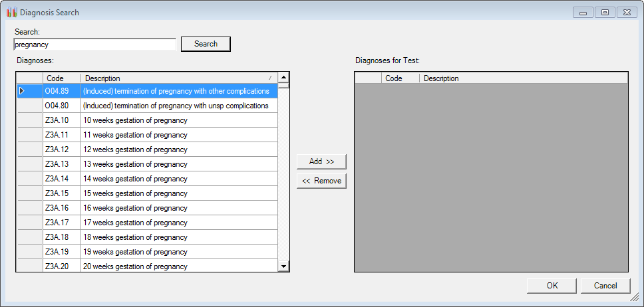Click the Add >> button
This screenshot has width=644, height=307.
(x=321, y=161)
